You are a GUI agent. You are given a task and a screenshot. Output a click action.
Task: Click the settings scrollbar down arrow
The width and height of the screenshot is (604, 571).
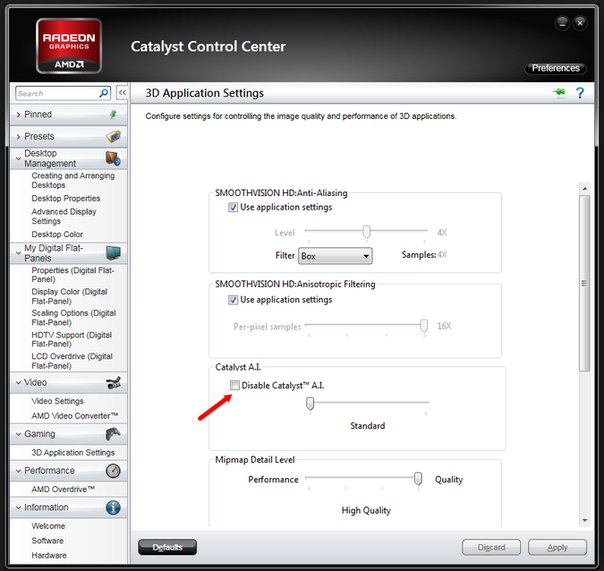(x=585, y=520)
